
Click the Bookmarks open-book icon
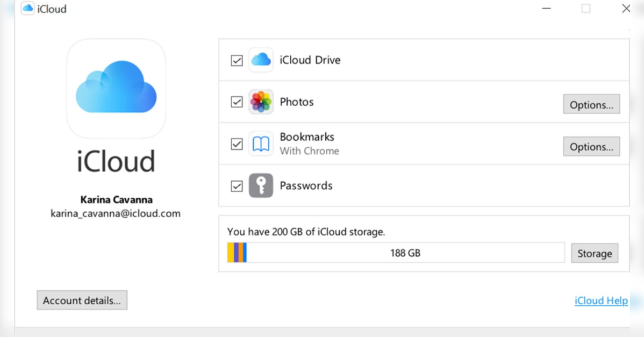[x=261, y=144]
